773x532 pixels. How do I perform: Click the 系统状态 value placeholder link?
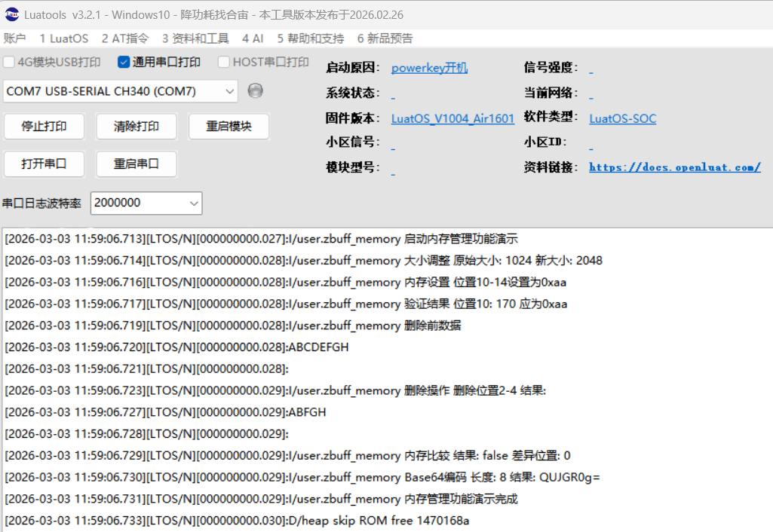pos(393,96)
